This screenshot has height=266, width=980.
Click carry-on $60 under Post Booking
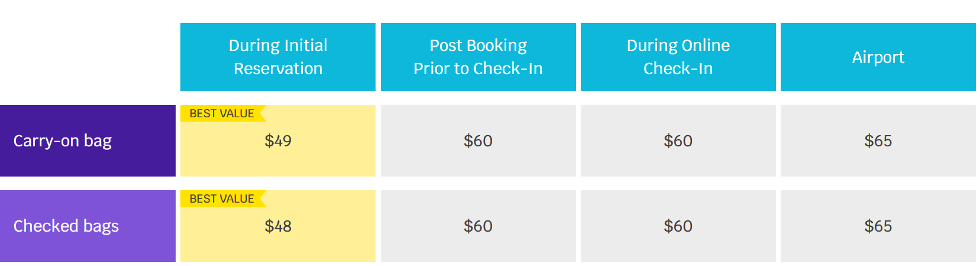point(478,141)
